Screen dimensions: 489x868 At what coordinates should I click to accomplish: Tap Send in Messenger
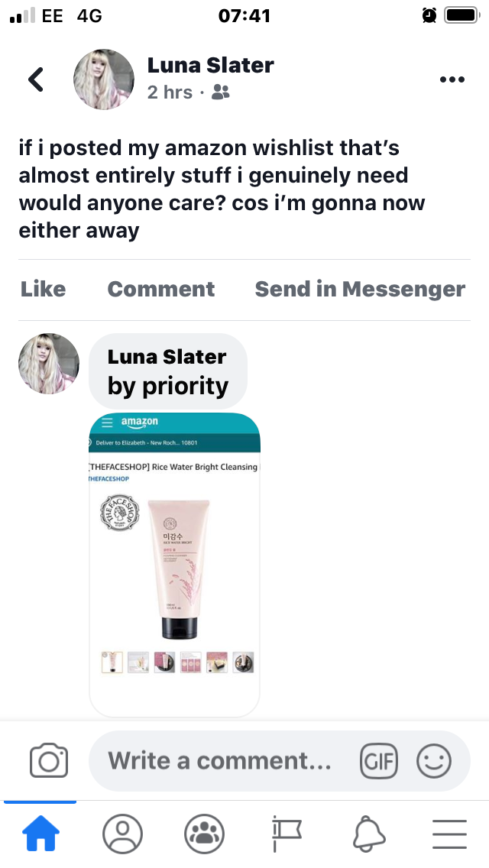360,289
